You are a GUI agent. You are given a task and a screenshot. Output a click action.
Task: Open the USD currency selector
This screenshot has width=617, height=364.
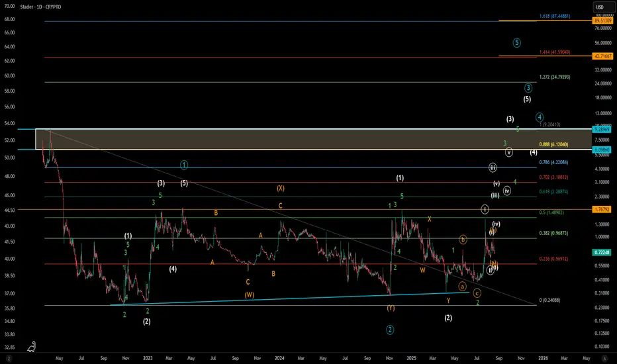(602, 7)
